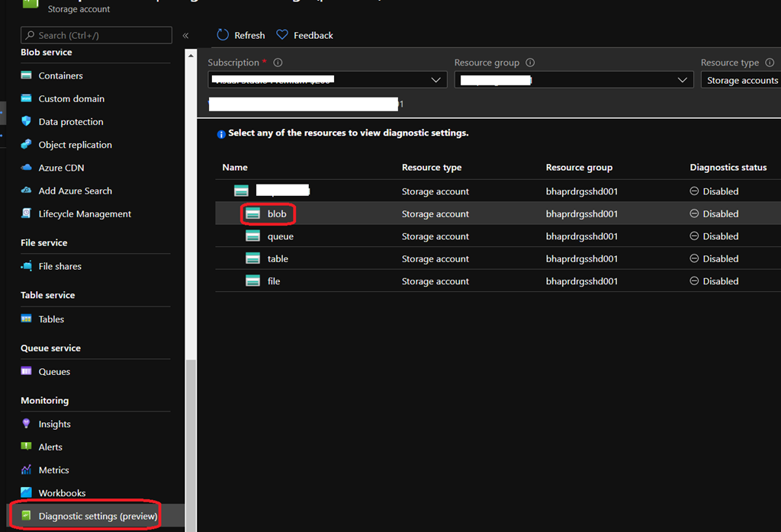781x532 pixels.
Task: Click the Lifecycle Management icon
Action: (27, 214)
